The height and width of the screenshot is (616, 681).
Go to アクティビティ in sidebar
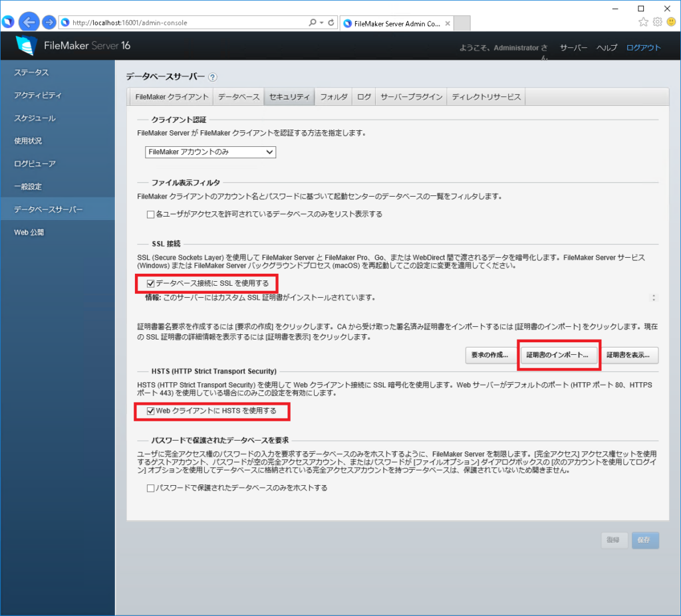(57, 95)
